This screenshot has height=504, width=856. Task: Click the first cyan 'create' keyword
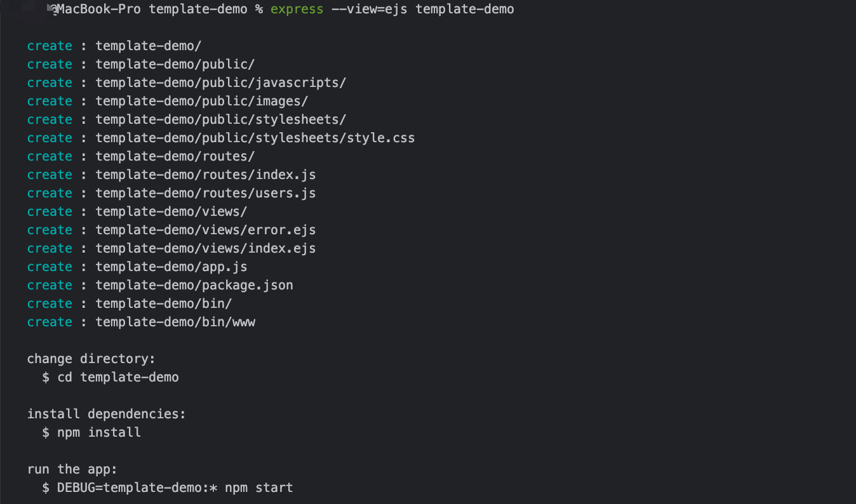tap(50, 46)
